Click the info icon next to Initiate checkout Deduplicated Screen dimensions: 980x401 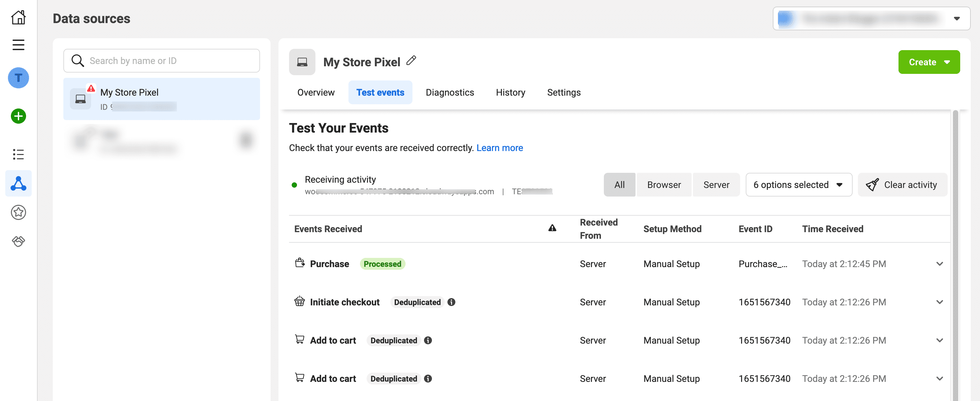click(x=452, y=302)
